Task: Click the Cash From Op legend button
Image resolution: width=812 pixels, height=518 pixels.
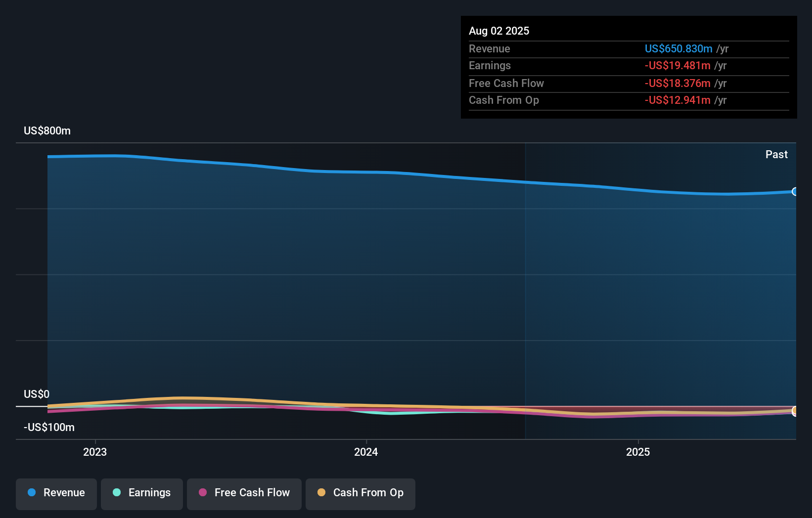Action: click(361, 494)
